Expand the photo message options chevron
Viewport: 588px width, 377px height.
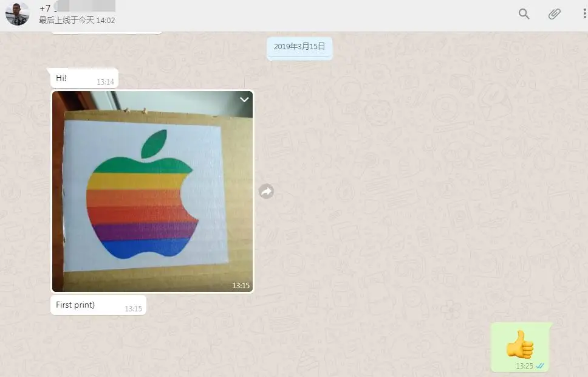pos(244,100)
